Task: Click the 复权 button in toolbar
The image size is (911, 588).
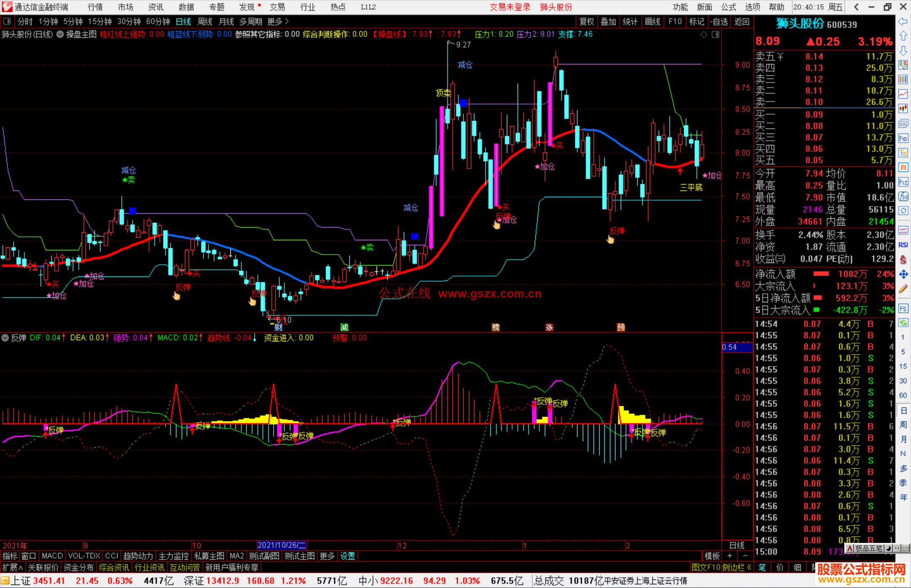Action: point(587,21)
